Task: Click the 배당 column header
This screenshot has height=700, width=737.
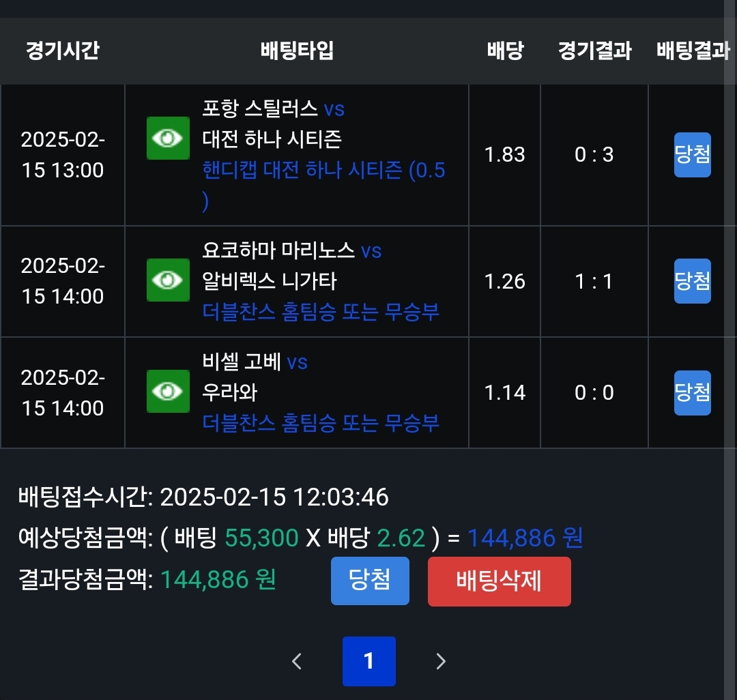Action: point(505,50)
